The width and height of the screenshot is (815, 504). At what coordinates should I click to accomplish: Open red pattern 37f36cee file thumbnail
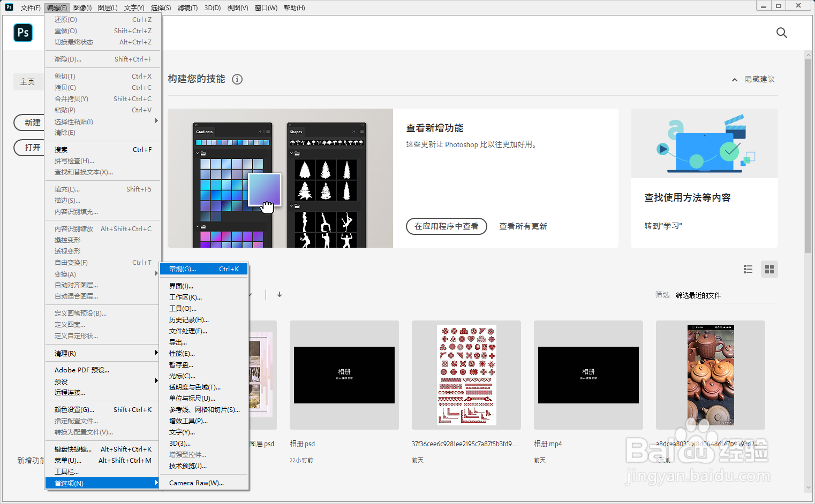[466, 375]
